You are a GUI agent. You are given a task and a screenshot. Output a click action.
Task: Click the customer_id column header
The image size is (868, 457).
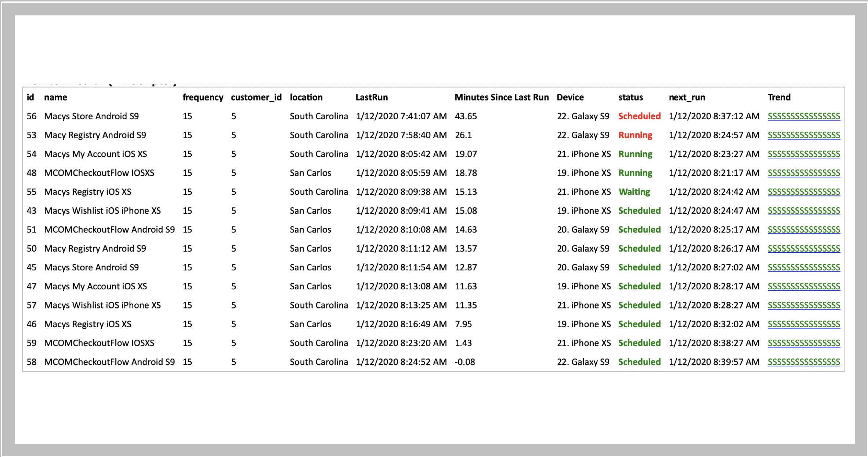(x=256, y=97)
